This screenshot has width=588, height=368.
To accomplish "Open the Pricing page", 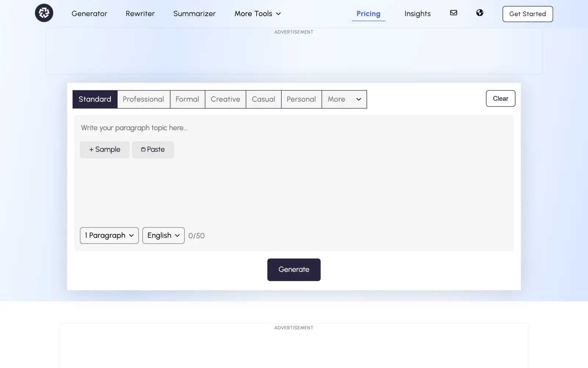I will [368, 14].
